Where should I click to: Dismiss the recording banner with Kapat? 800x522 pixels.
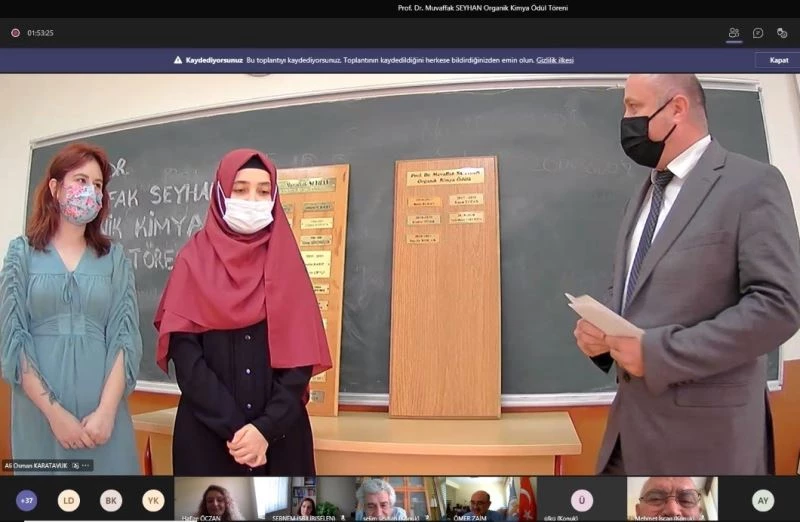(778, 60)
